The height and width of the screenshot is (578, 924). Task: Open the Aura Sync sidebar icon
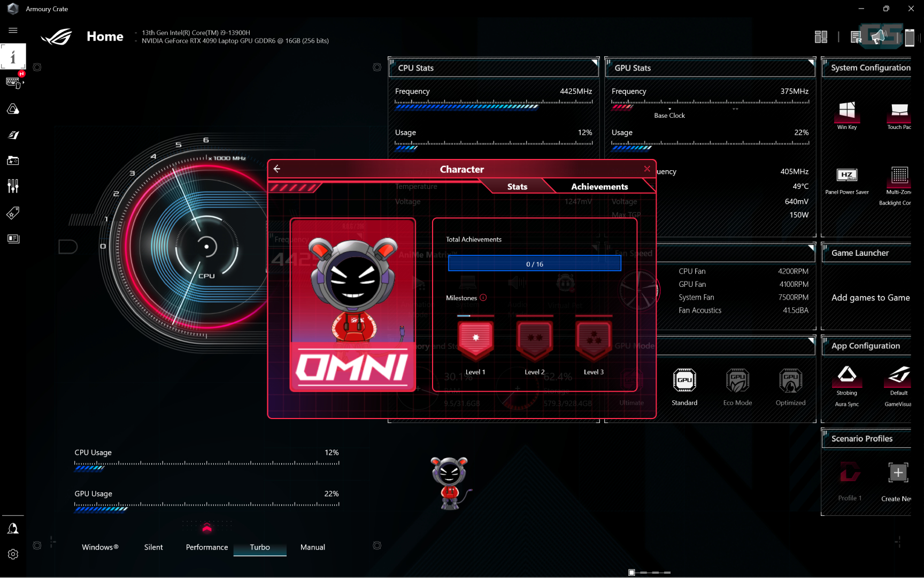(13, 109)
